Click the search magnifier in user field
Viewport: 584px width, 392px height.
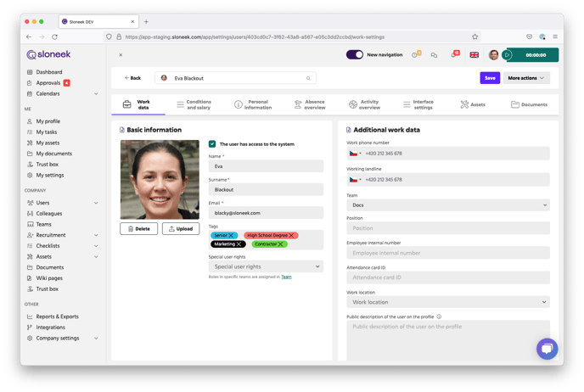click(x=308, y=78)
